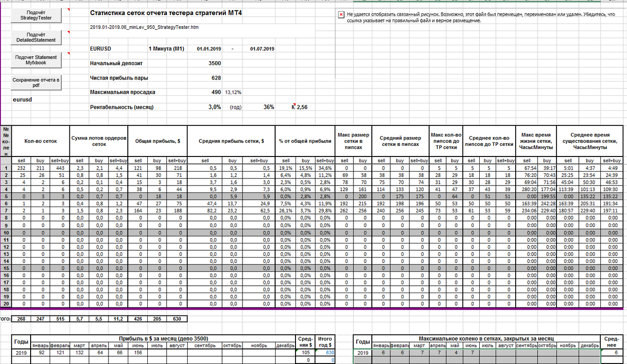Click the Среднее время существования сетки header
This screenshot has width=627, height=364.
(x=589, y=141)
